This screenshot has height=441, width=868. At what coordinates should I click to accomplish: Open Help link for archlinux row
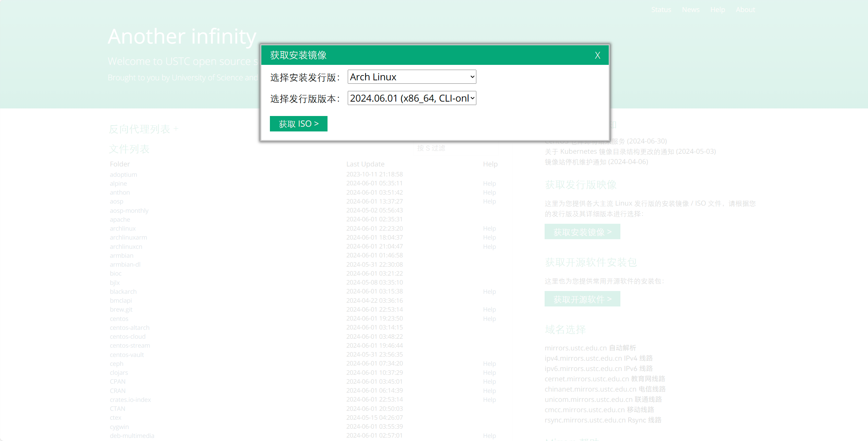click(x=489, y=228)
